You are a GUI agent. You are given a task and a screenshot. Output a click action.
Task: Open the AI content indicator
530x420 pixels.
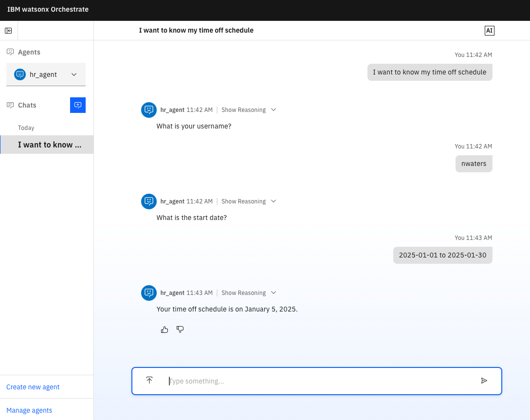point(489,30)
